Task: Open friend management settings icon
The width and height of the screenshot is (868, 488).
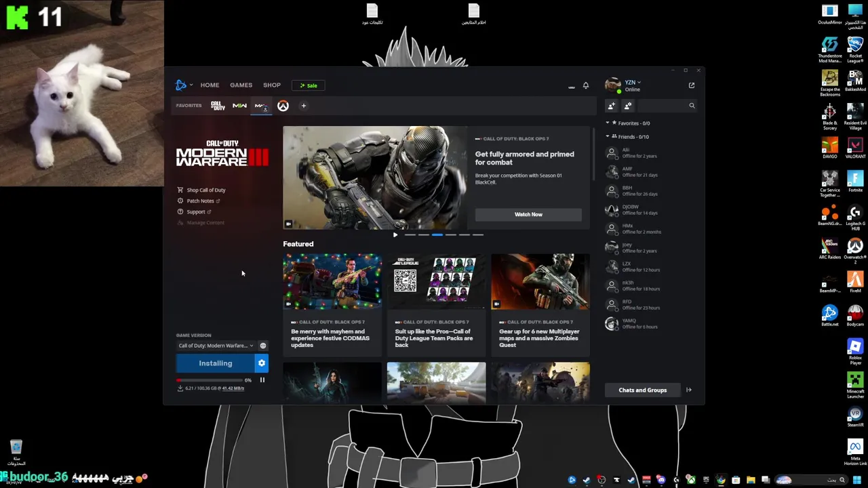Action: (x=628, y=106)
